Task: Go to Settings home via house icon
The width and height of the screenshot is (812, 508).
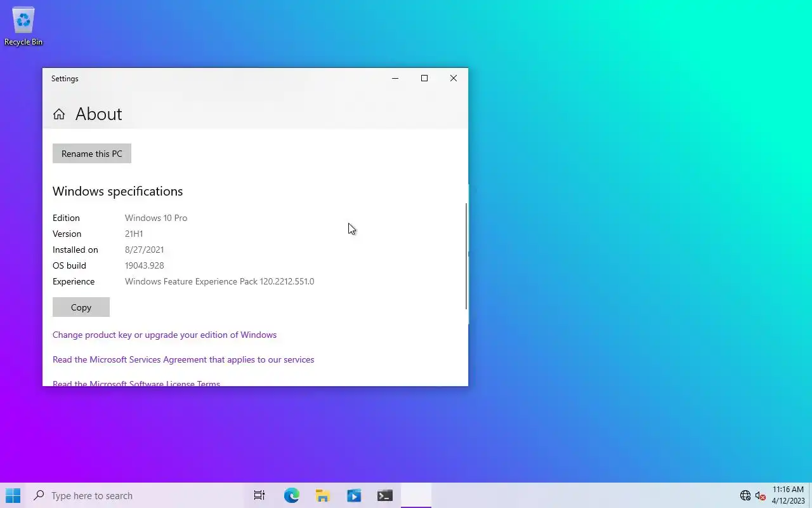Action: coord(59,114)
